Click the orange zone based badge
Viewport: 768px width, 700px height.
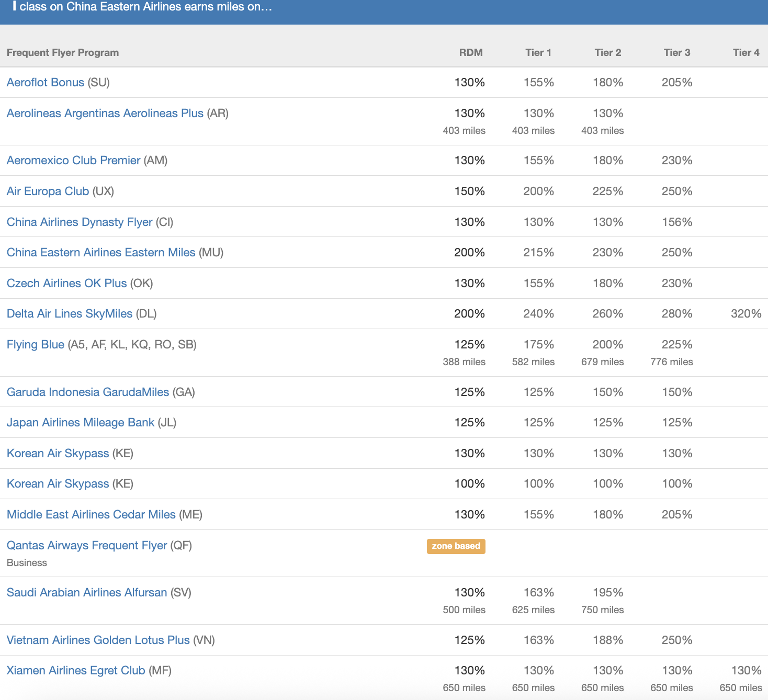(x=456, y=546)
